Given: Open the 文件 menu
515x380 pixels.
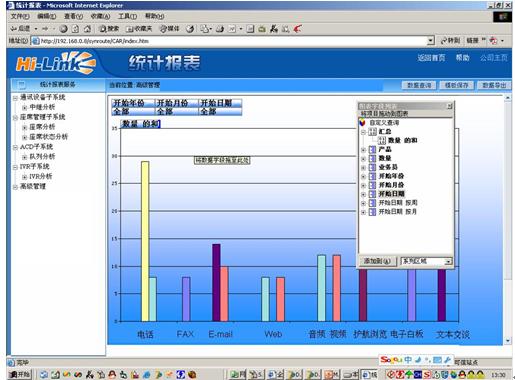Looking at the screenshot, I should tap(20, 16).
